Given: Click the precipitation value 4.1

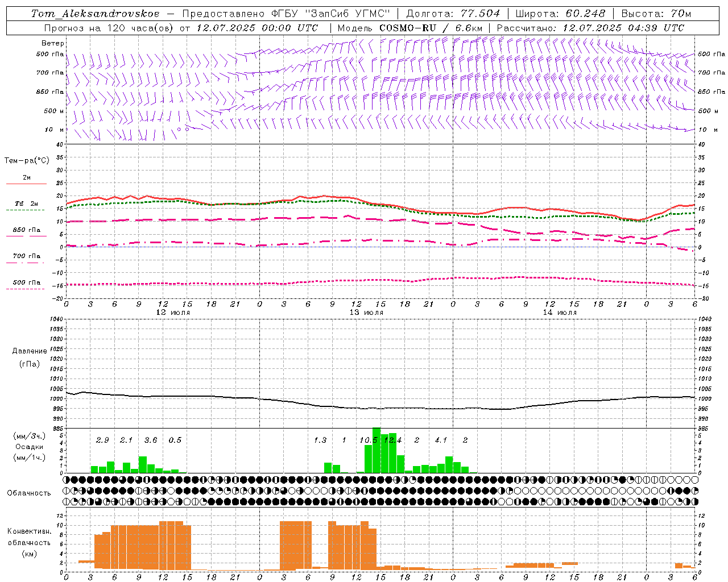Looking at the screenshot, I should pos(441,440).
